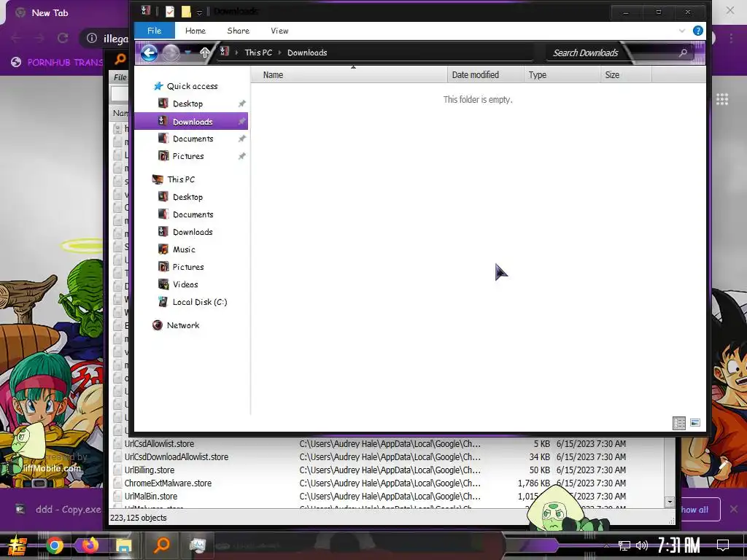Open the Start menu button on taskbar

(18, 545)
